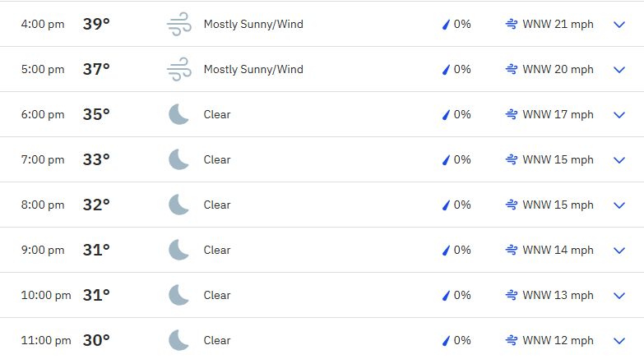Click the raindrop precipitation icon at 7:00 pm
Screen dimensions: 644x359
pos(446,159)
